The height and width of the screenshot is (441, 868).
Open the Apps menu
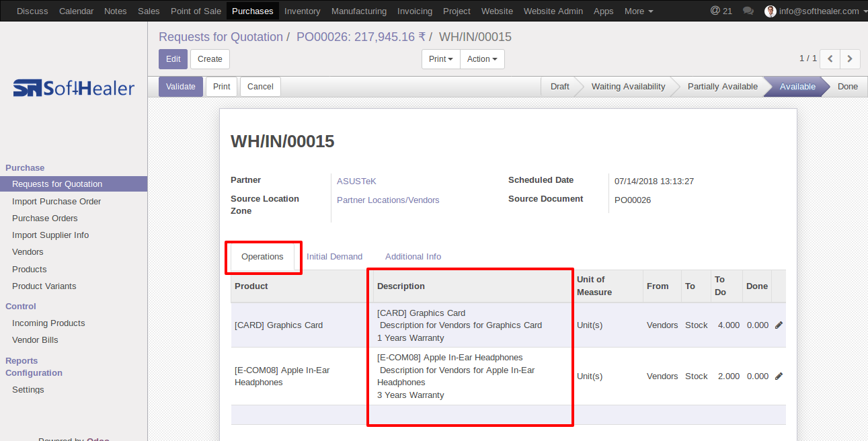point(604,11)
